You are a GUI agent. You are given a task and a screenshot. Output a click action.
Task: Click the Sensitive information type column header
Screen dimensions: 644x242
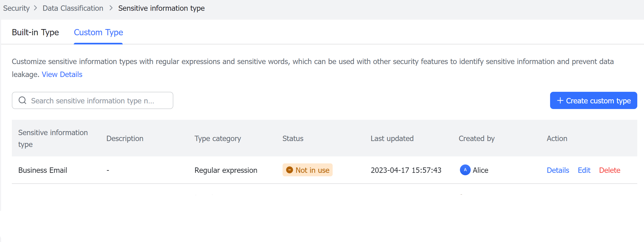(x=53, y=138)
